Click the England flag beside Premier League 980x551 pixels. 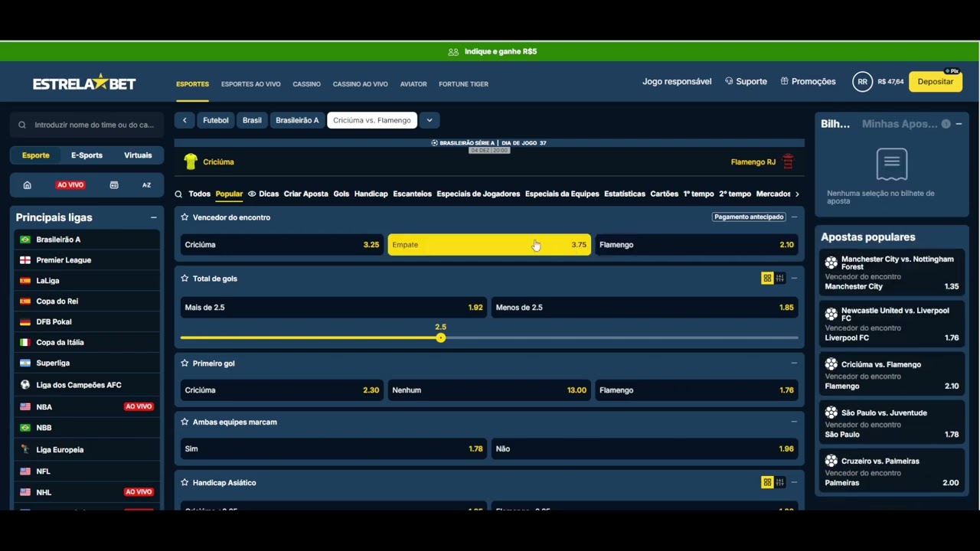pos(25,260)
